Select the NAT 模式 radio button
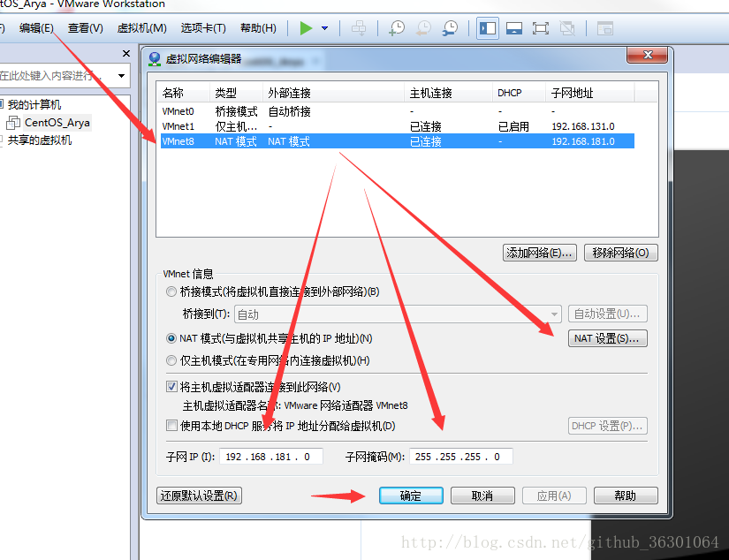This screenshot has width=729, height=560. click(171, 338)
